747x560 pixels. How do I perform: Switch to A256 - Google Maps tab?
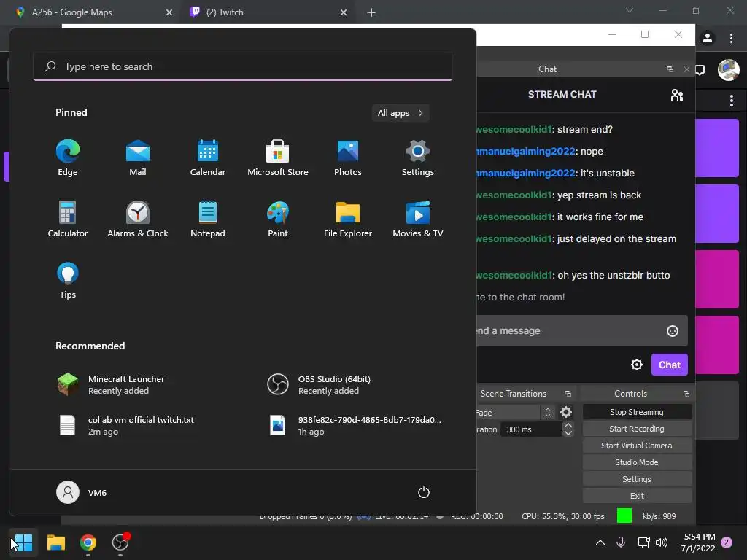coord(93,12)
